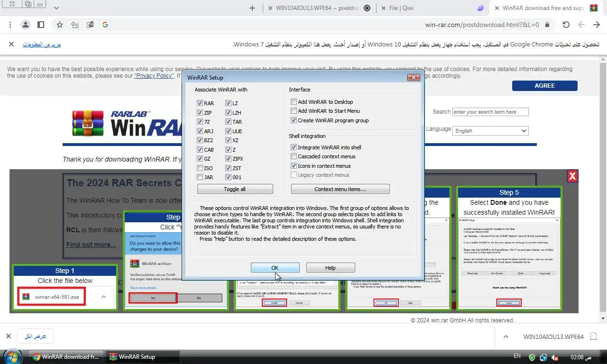Click the translate page icon
The width and height of the screenshot is (607, 364).
click(90, 25)
